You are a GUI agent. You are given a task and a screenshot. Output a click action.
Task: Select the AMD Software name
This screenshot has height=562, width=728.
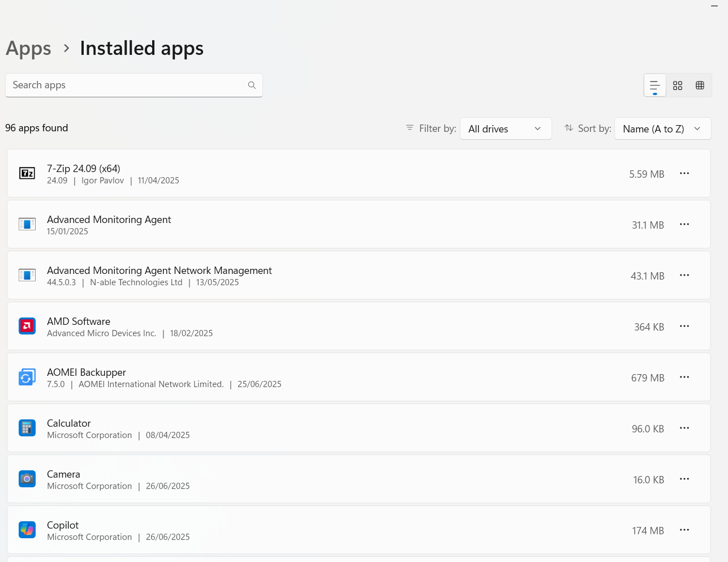tap(79, 321)
